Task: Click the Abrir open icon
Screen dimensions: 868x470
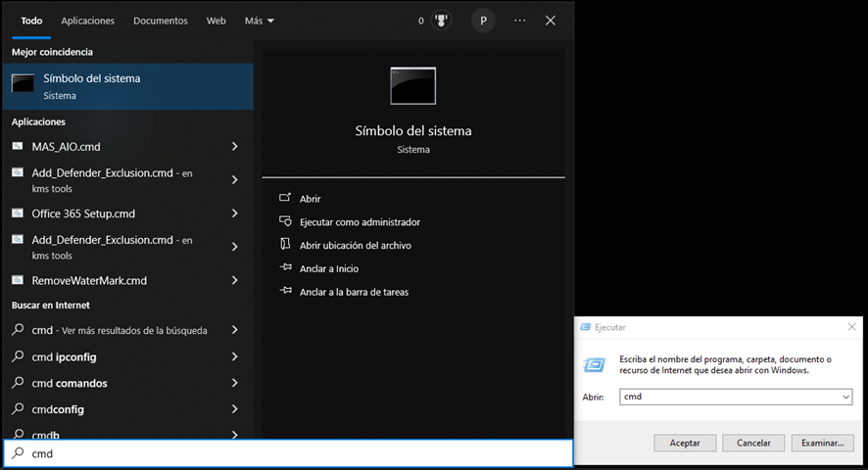Action: coord(285,198)
